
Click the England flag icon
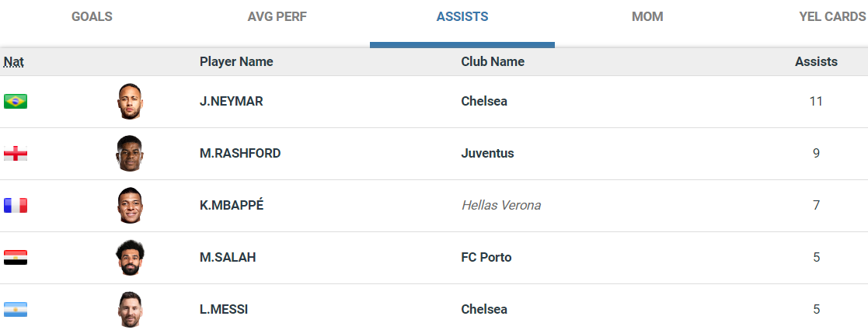click(16, 154)
